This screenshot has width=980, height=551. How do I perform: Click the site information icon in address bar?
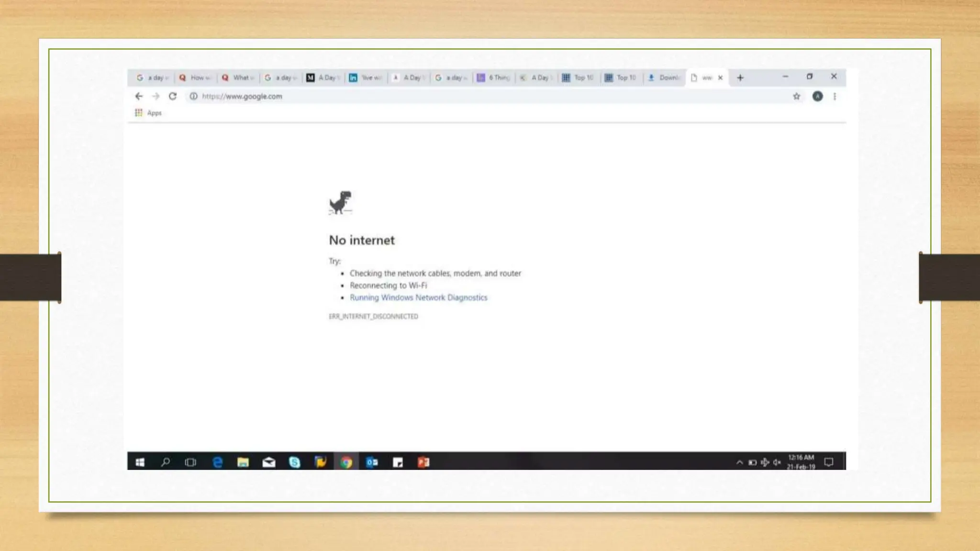click(193, 96)
